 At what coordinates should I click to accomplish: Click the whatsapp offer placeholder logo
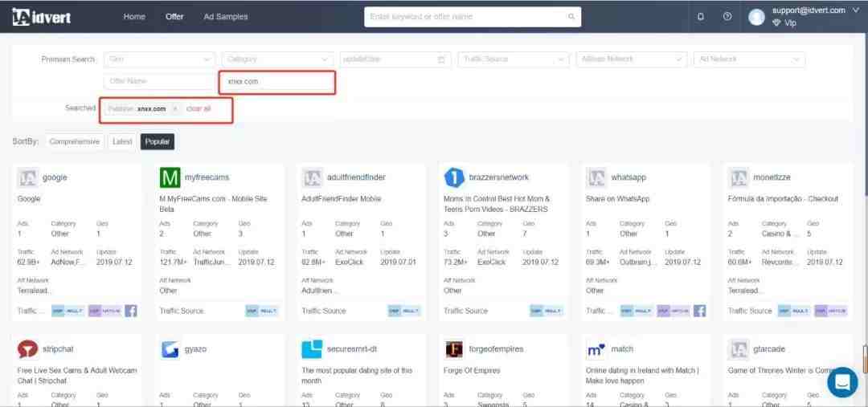point(596,177)
